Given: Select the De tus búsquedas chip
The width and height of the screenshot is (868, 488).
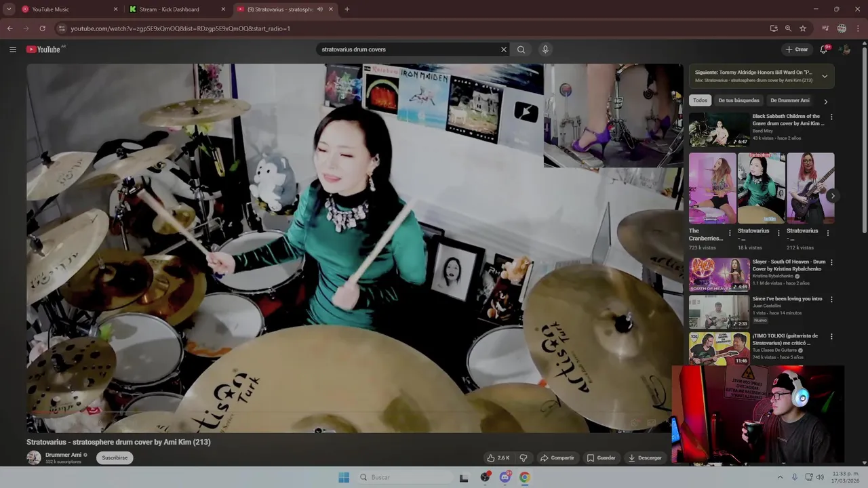Looking at the screenshot, I should coord(738,100).
